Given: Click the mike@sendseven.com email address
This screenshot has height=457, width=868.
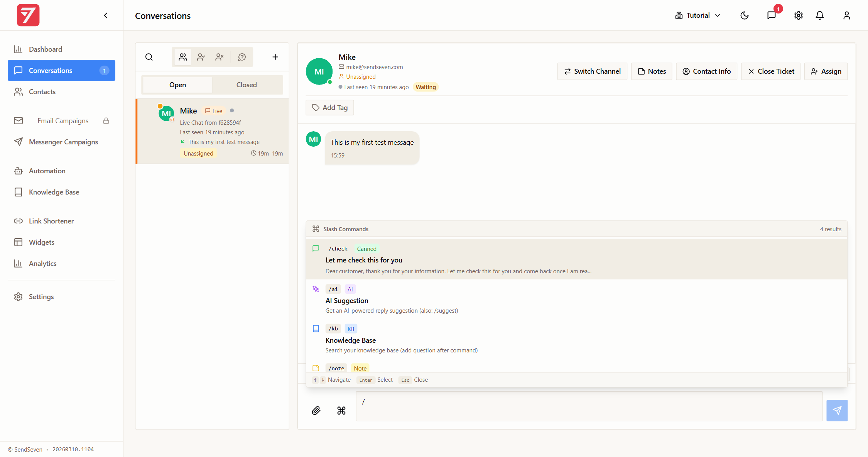Looking at the screenshot, I should click(x=375, y=67).
